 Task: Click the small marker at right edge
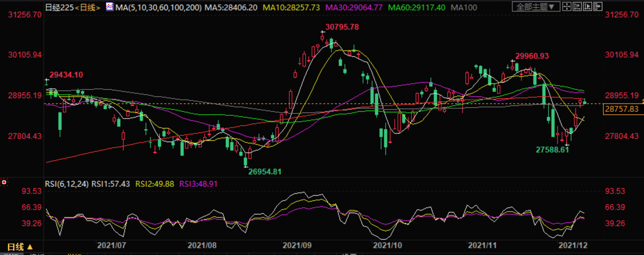click(642, 101)
